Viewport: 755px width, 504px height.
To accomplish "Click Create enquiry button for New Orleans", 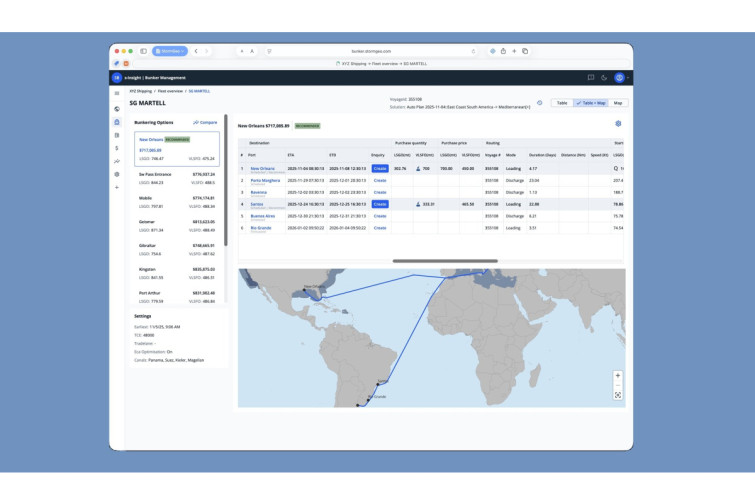I will pos(380,168).
